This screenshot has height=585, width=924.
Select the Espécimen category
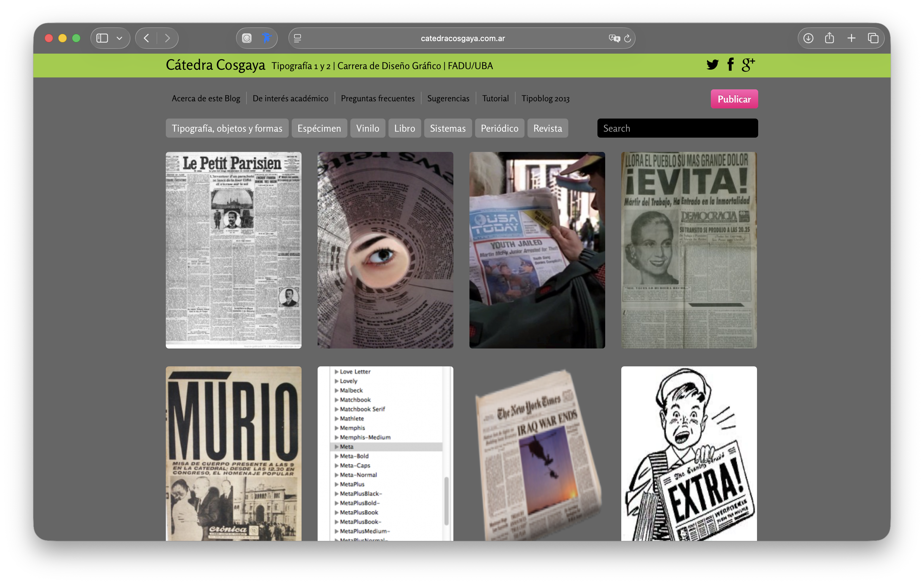(x=319, y=128)
